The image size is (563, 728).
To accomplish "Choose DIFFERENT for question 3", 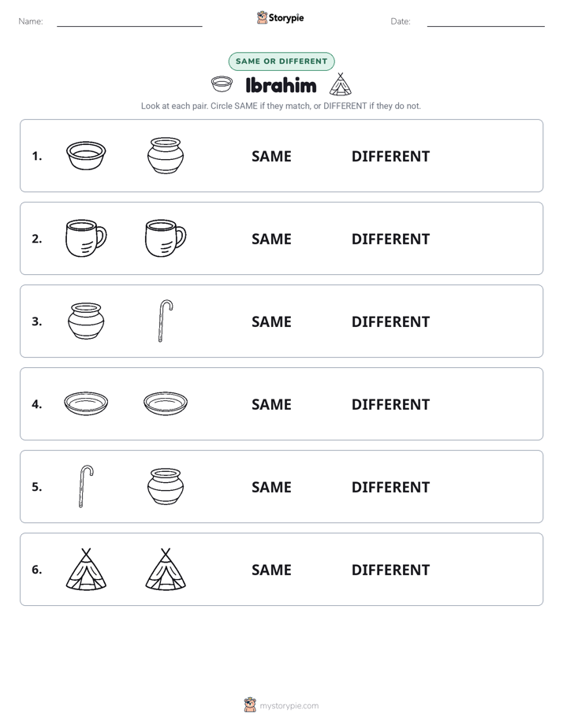I will click(390, 321).
